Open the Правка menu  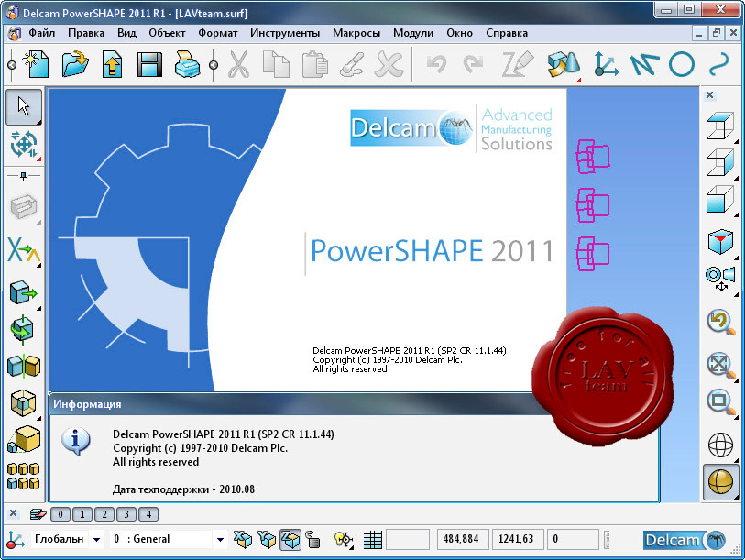tap(86, 33)
